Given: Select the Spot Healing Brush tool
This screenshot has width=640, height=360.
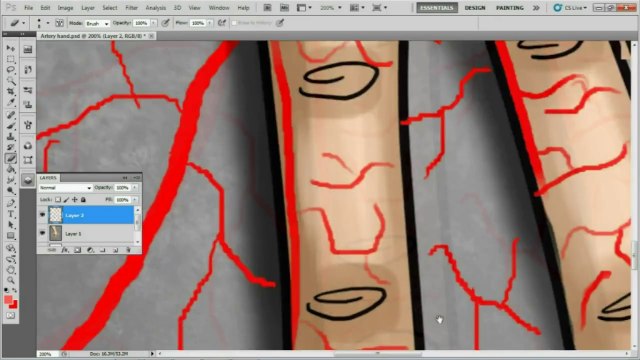Looking at the screenshot, I should pyautogui.click(x=11, y=115).
